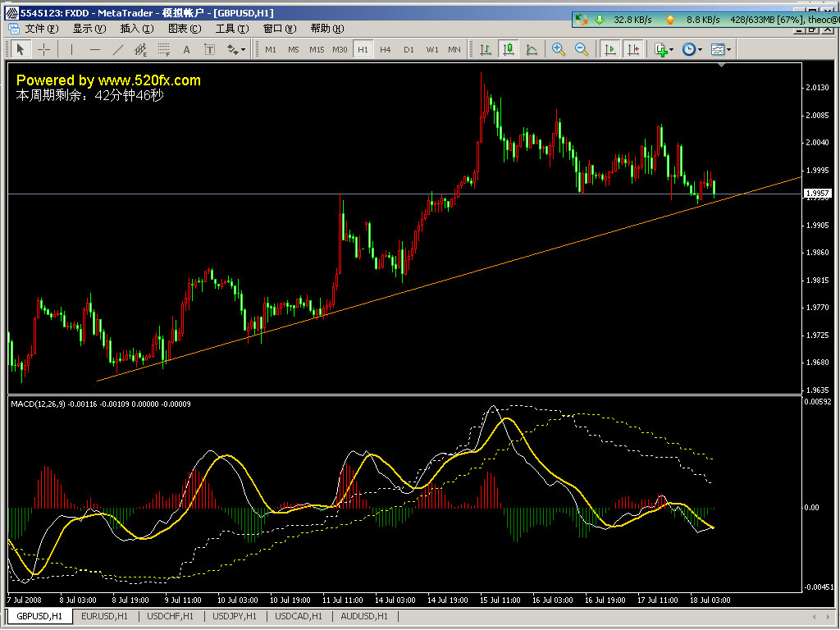Viewport: 840px width, 630px height.
Task: Click the 1.9957 current price label
Action: point(818,194)
